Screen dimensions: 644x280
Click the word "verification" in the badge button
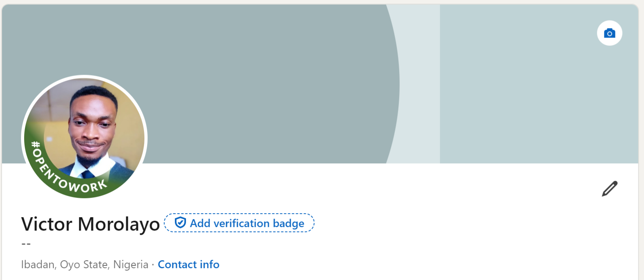241,223
